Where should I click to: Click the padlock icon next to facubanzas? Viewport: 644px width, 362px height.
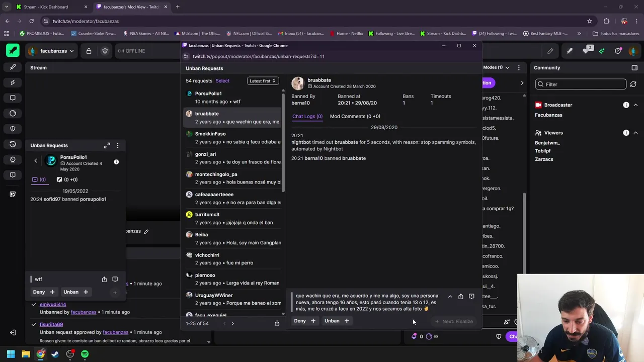tap(89, 51)
